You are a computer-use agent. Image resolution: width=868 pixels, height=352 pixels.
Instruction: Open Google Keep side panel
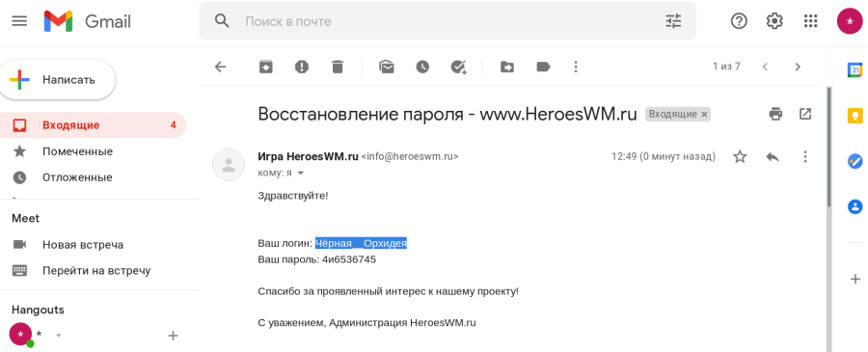pyautogui.click(x=855, y=116)
